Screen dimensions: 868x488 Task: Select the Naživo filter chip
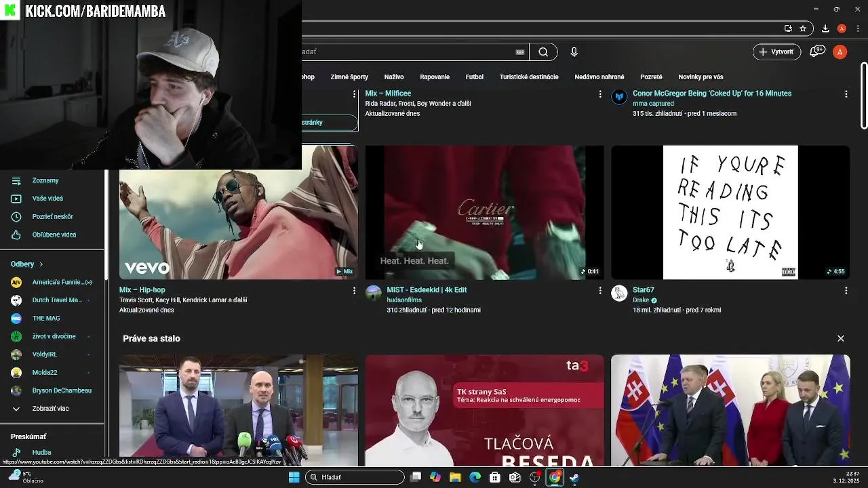[x=394, y=77]
